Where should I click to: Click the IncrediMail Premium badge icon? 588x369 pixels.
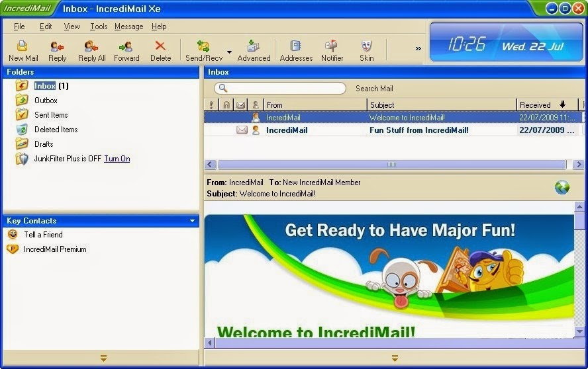click(x=13, y=249)
